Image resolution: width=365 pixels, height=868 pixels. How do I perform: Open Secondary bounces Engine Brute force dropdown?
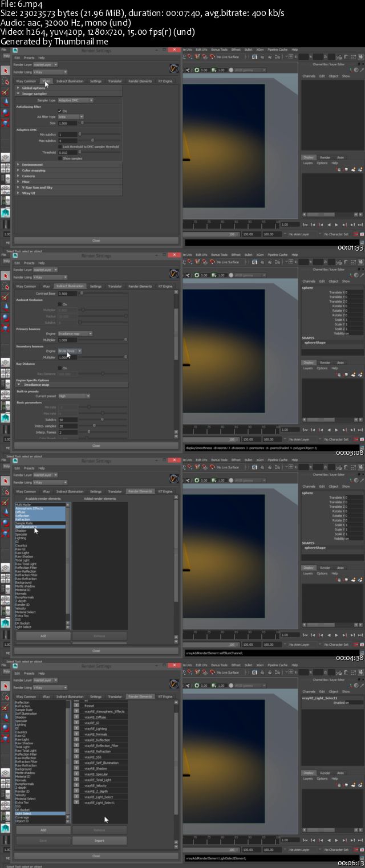pyautogui.click(x=70, y=351)
